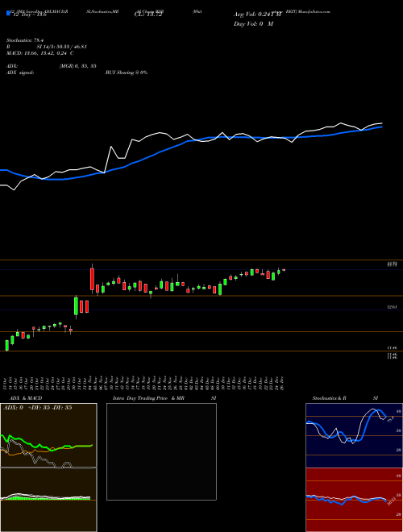The width and height of the screenshot is (403, 532).
Task: Open the red RSI chart panel
Action: point(354,500)
